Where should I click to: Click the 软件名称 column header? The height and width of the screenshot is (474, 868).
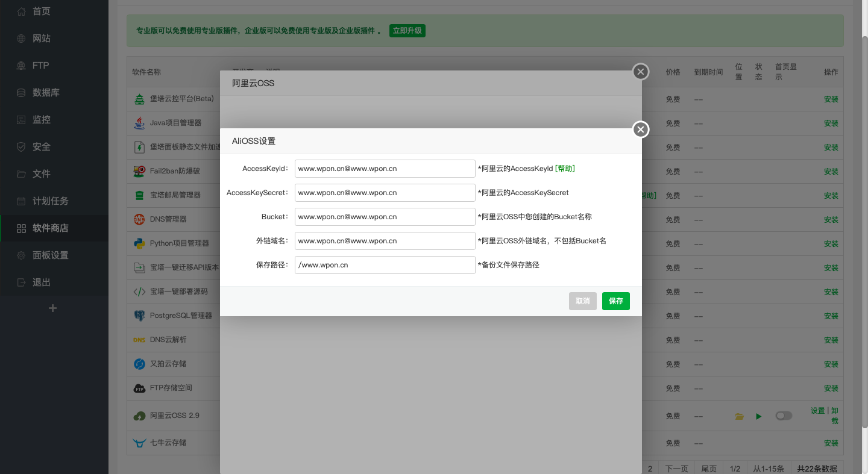pos(146,72)
